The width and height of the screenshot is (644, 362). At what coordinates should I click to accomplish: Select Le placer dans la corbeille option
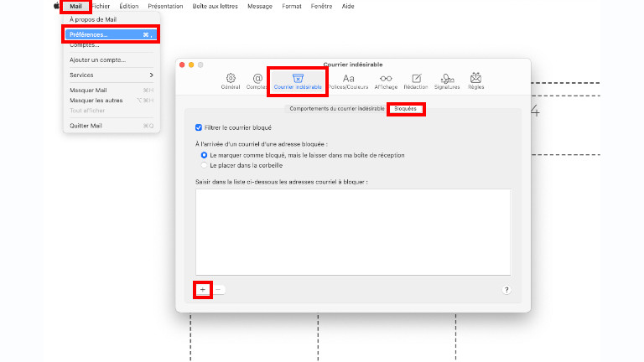(x=204, y=165)
